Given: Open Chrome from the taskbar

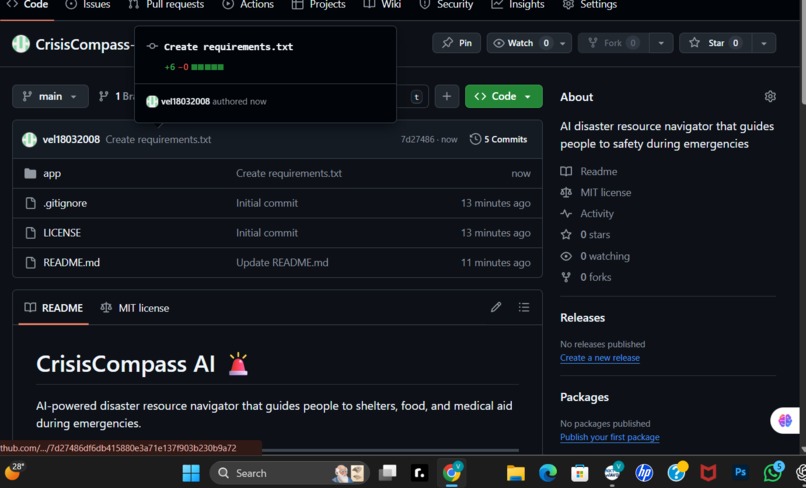Looking at the screenshot, I should coord(452,473).
